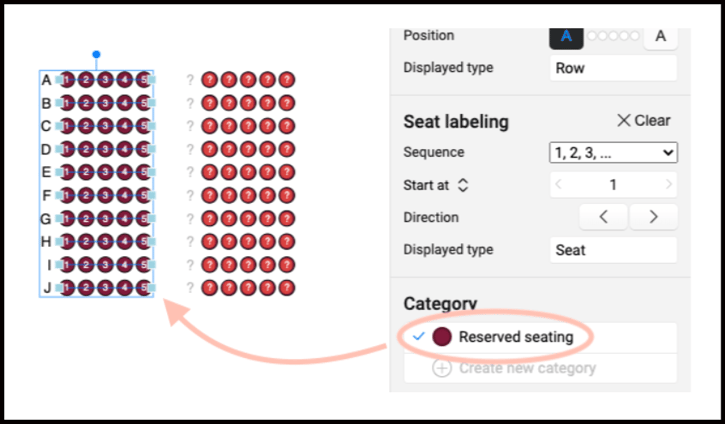Click the Reserved seating maroon color swatch

point(441,337)
